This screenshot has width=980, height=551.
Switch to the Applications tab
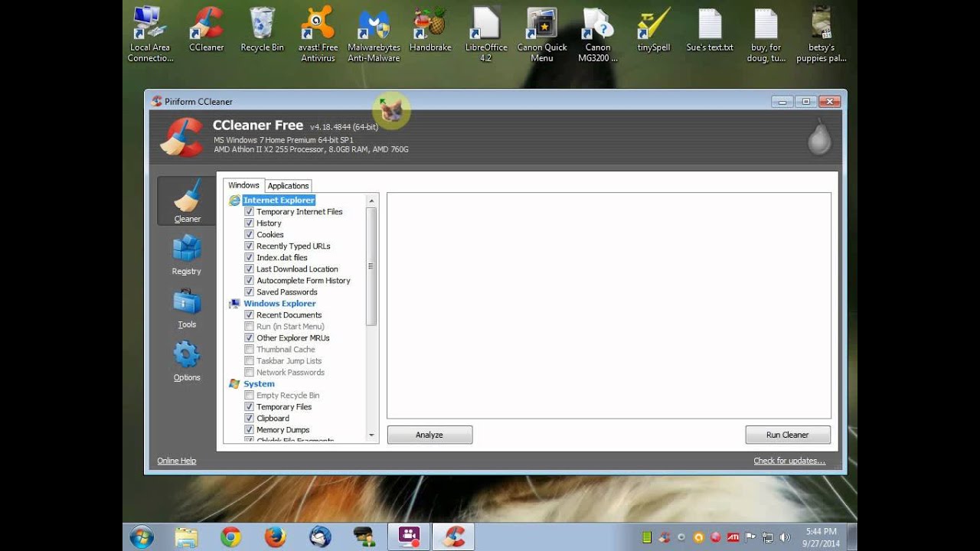pos(288,186)
